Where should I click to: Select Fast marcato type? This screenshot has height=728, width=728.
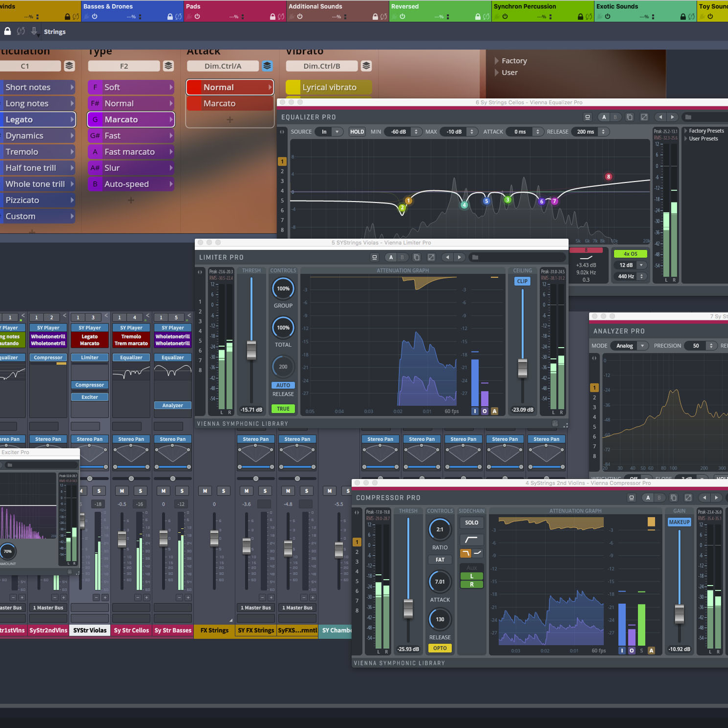point(131,152)
